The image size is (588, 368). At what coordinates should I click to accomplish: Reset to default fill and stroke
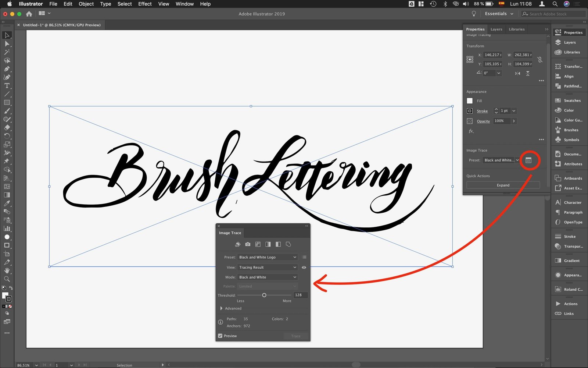tap(4, 288)
